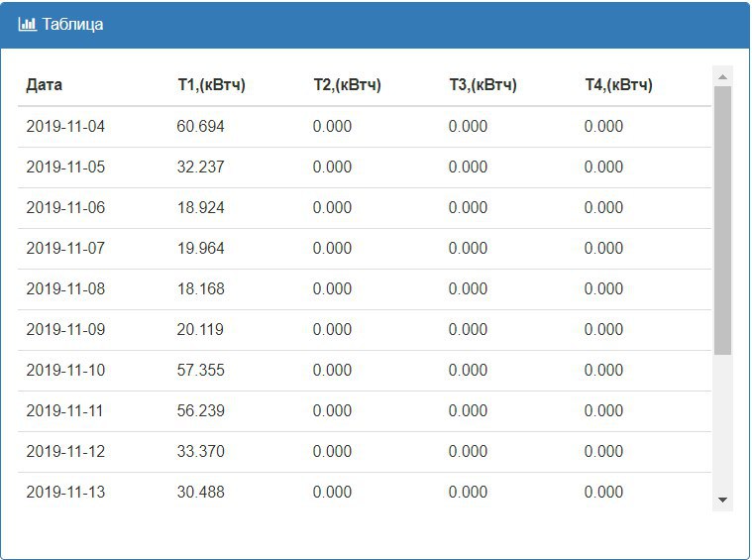Image resolution: width=752 pixels, height=560 pixels.
Task: Click T1 value 20.119
Action: [x=200, y=329]
